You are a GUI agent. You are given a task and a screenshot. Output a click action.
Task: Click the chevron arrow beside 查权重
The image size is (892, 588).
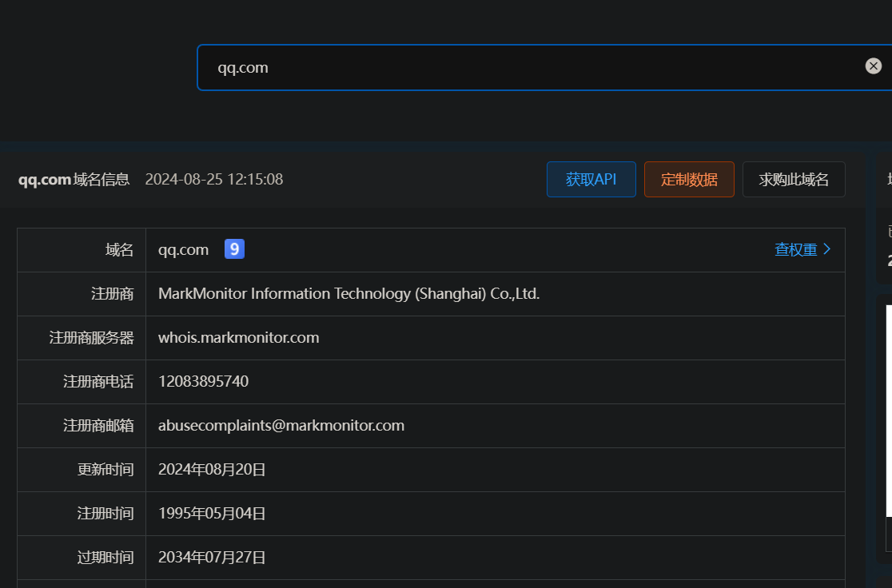(x=827, y=249)
